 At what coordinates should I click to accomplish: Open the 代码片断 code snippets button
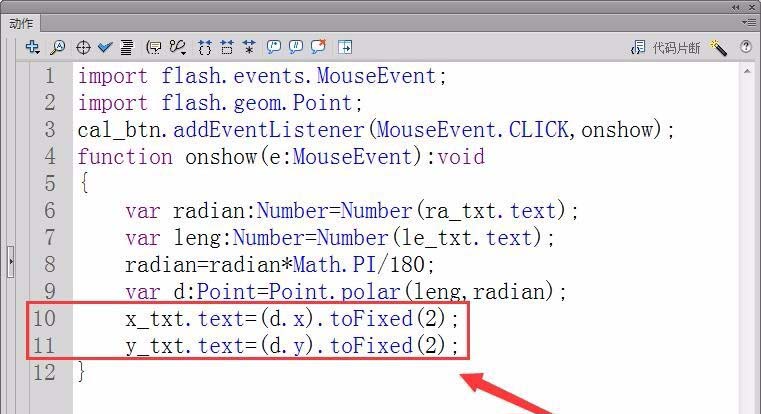[665, 48]
